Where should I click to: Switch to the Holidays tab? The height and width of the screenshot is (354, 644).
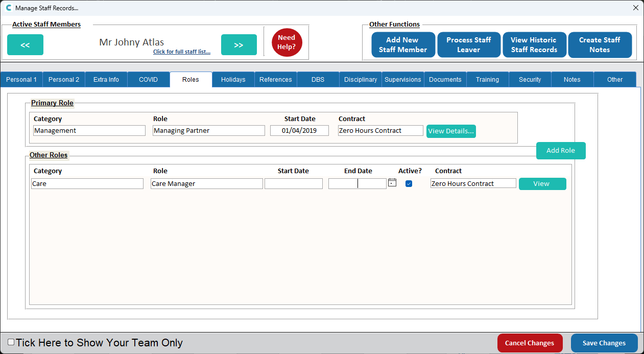pos(233,80)
